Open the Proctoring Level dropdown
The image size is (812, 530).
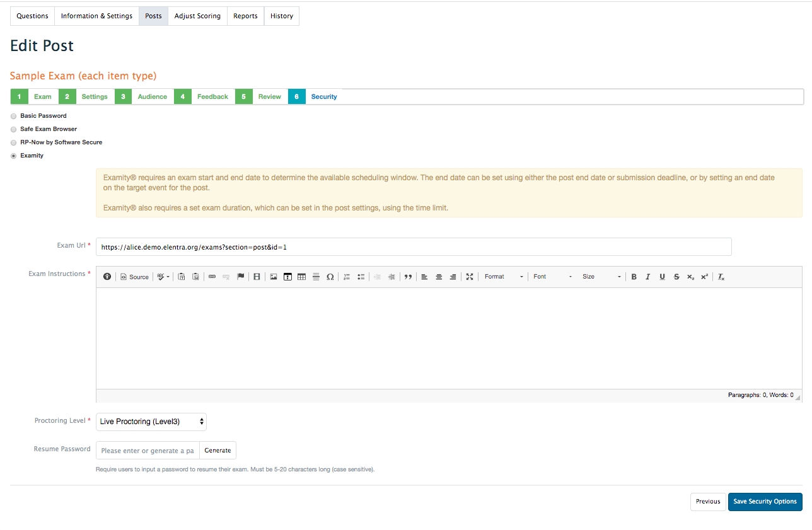(x=151, y=422)
